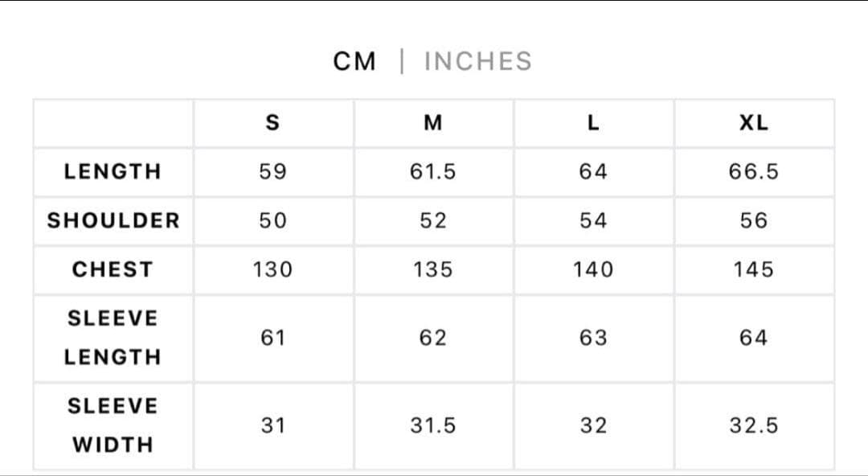
Task: Select the 140 chest value for L
Action: tap(593, 269)
